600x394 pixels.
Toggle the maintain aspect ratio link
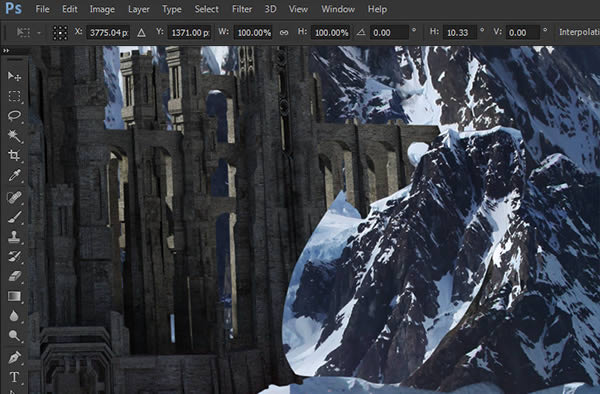(284, 33)
